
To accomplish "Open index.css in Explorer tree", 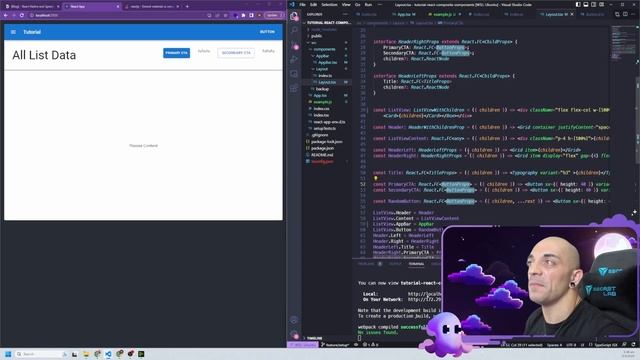I will click(x=322, y=109).
